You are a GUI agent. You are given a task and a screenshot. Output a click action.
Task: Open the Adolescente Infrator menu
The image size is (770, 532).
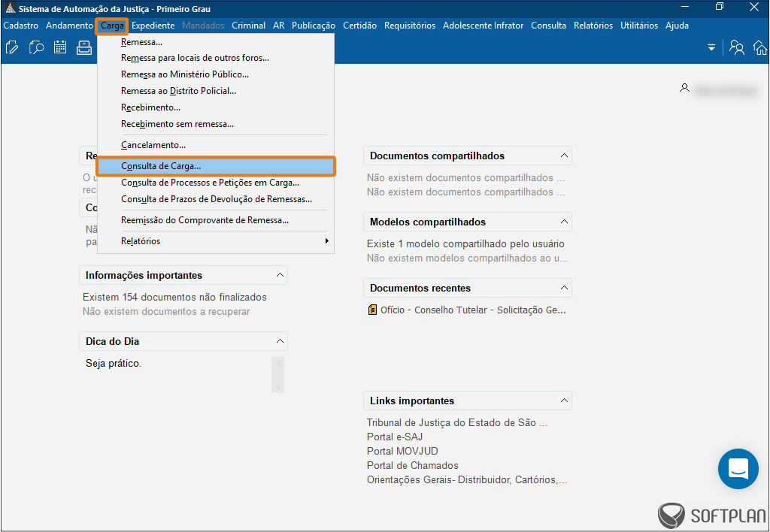(x=484, y=26)
